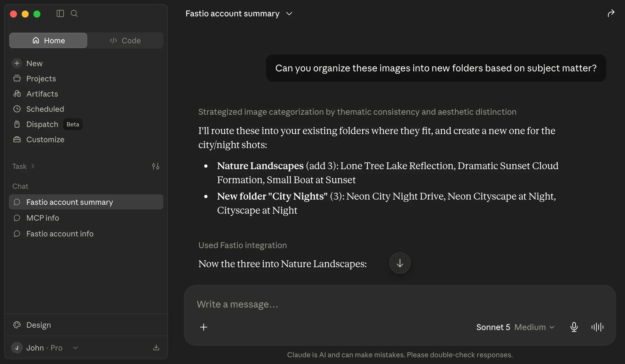Click the share arrow icon
The height and width of the screenshot is (364, 625).
coord(611,13)
